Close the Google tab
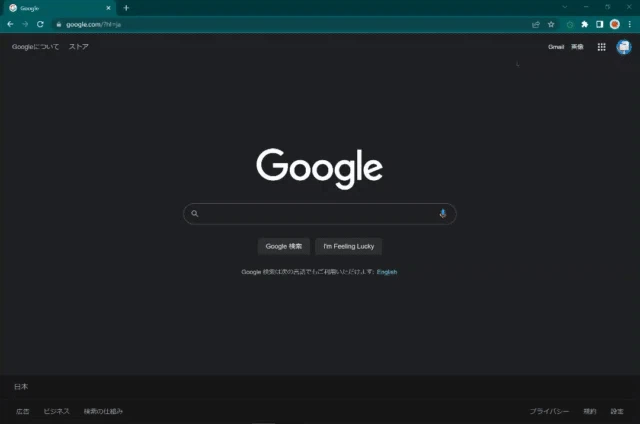Image resolution: width=640 pixels, height=424 pixels. [108, 8]
